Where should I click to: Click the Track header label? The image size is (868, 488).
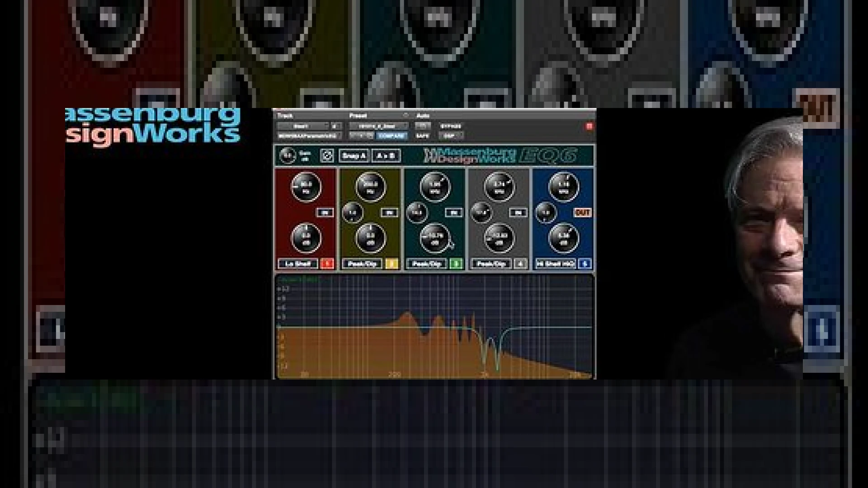(x=285, y=116)
